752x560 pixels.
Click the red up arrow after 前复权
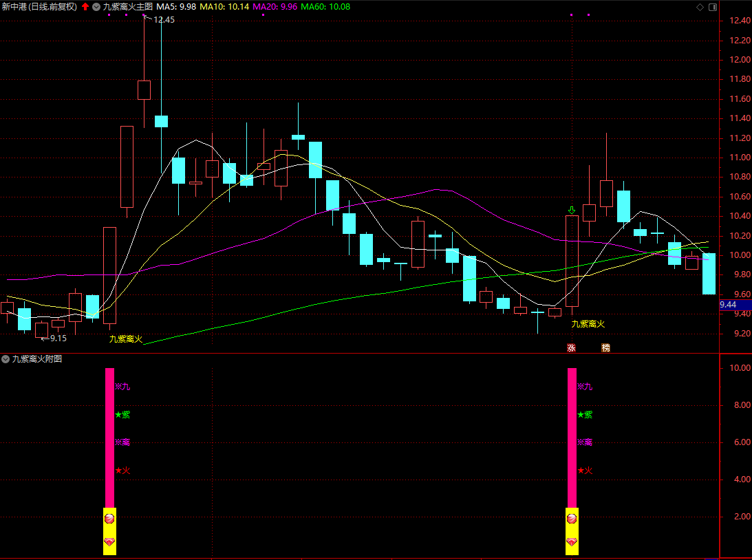tap(85, 7)
